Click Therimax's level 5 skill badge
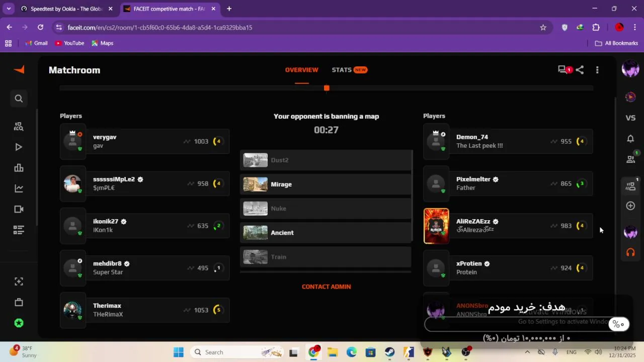Screen dimensions: 644x362 click(218, 310)
